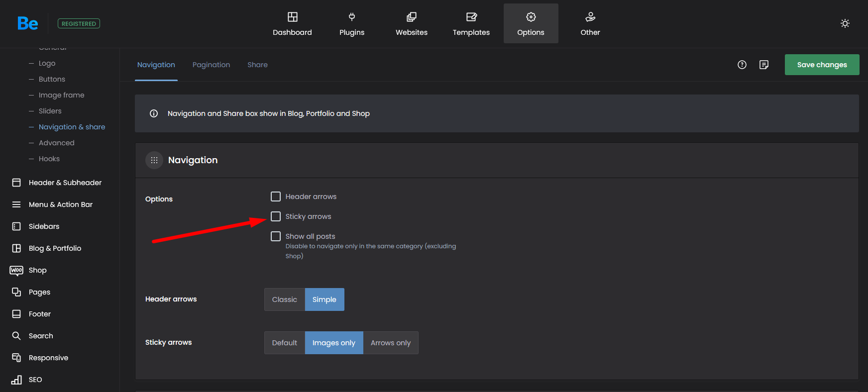Click the Header & Subheader icon
Image resolution: width=868 pixels, height=392 pixels.
pyautogui.click(x=16, y=183)
